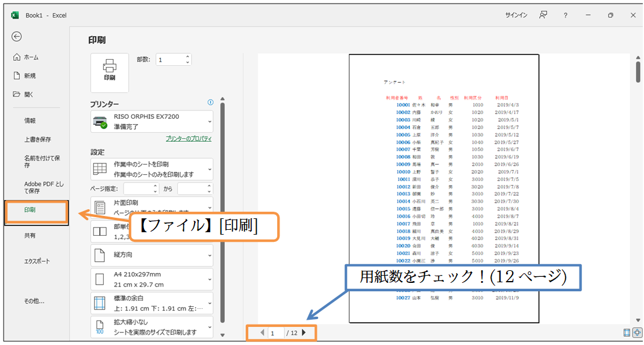Screen dimensions: 644x345
Task: Click the 拡大縮小なし scaling icon
Action: coord(100,327)
